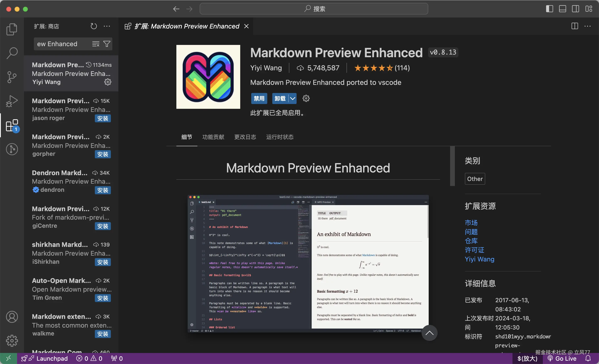Open the extensions view more actions menu
Screen dimensions: 599x364
(x=107, y=26)
